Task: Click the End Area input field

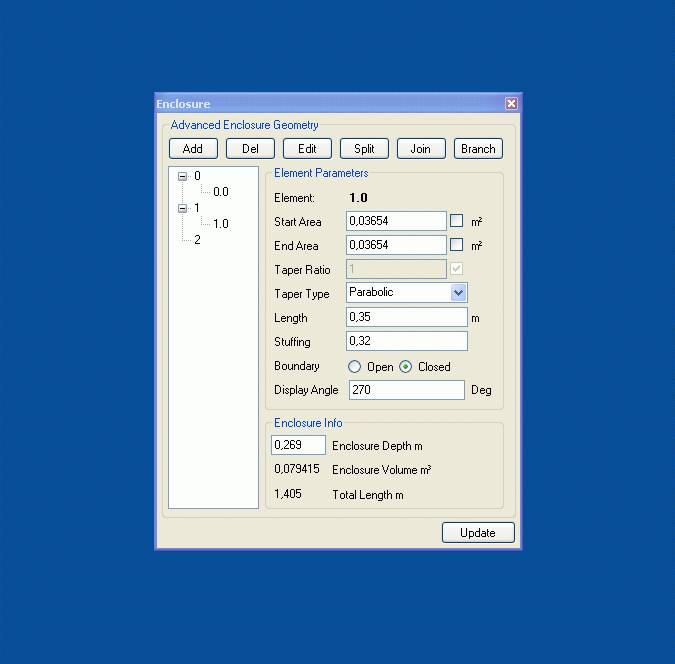Action: pyautogui.click(x=396, y=245)
